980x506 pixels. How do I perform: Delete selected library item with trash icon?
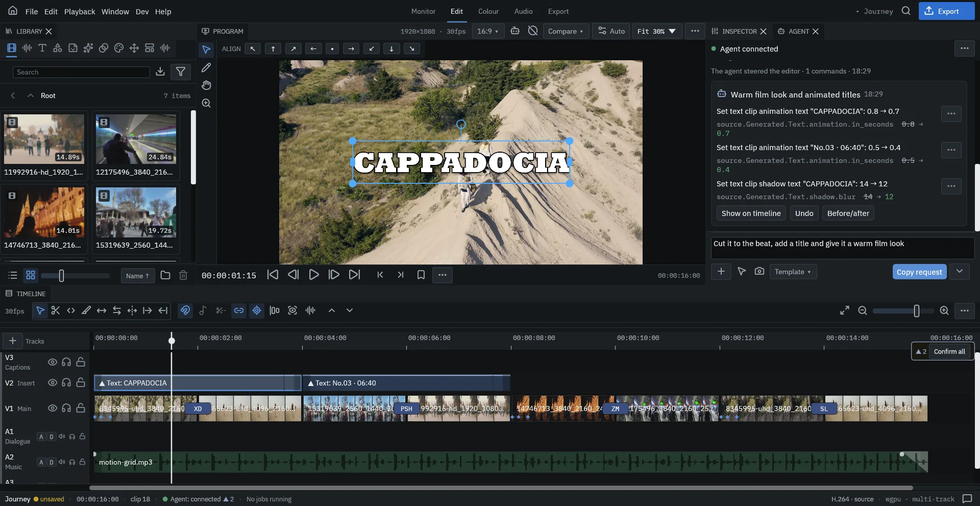click(183, 275)
